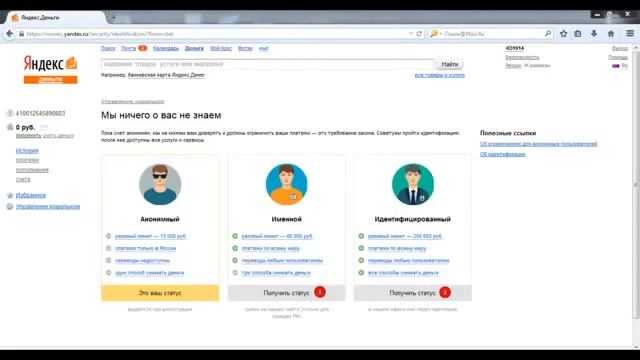
Task: Open the bookmarks list icon in the toolbar
Action: tap(578, 34)
